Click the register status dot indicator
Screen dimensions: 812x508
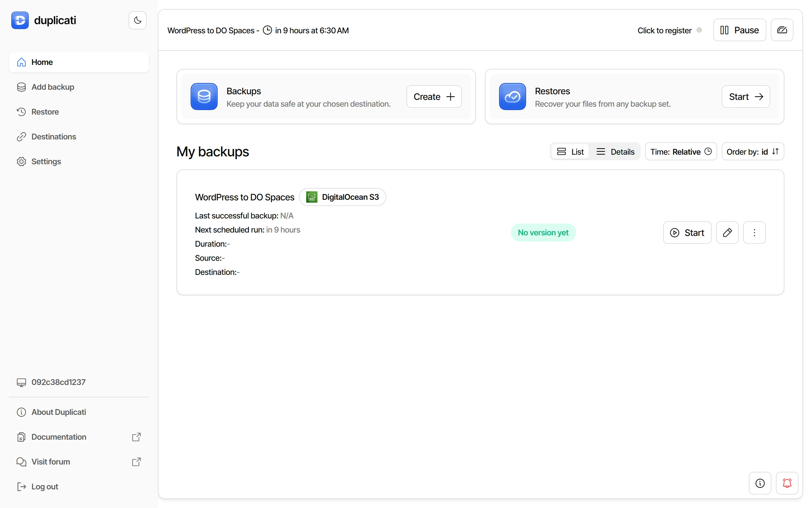pos(699,30)
